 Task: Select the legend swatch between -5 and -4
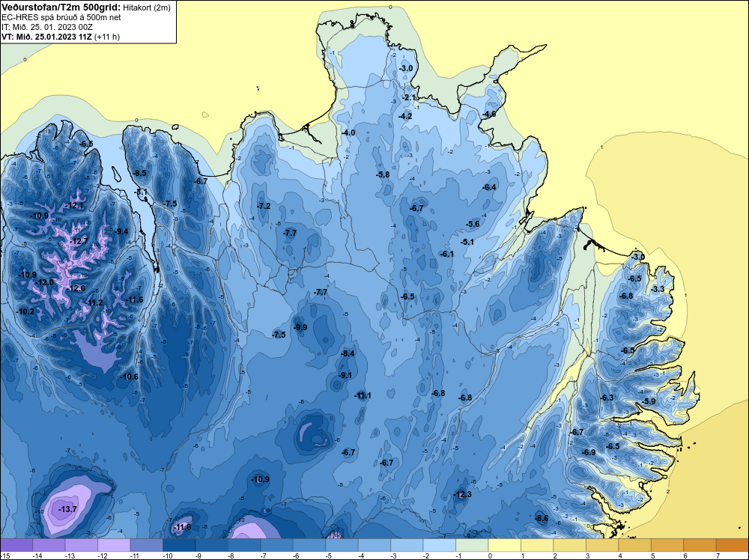tap(342, 545)
